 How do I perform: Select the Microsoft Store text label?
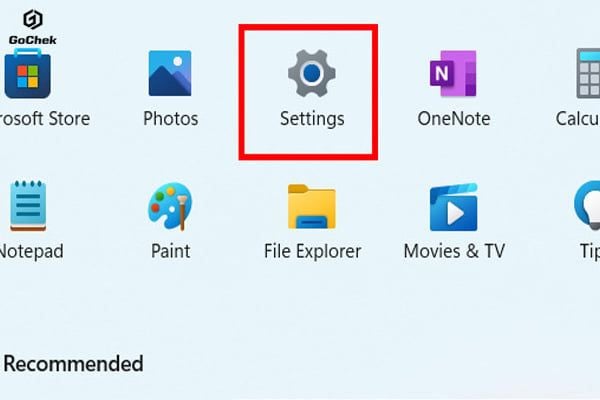click(44, 118)
